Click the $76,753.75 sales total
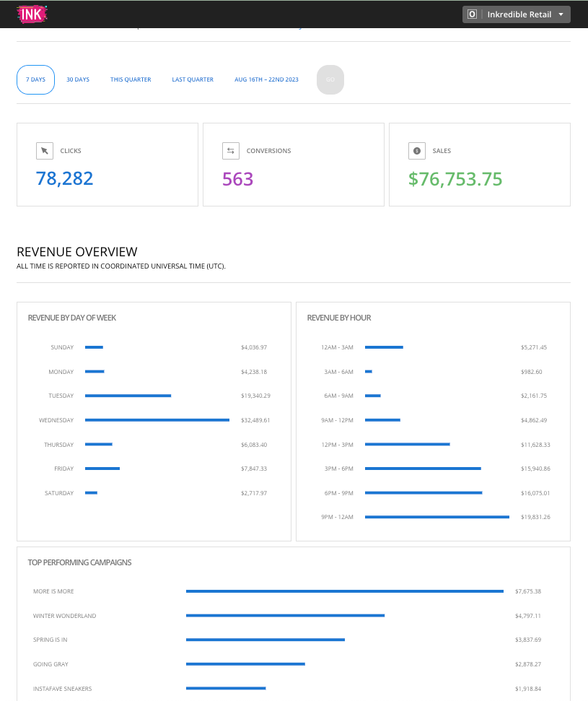This screenshot has height=701, width=588. pyautogui.click(x=455, y=179)
